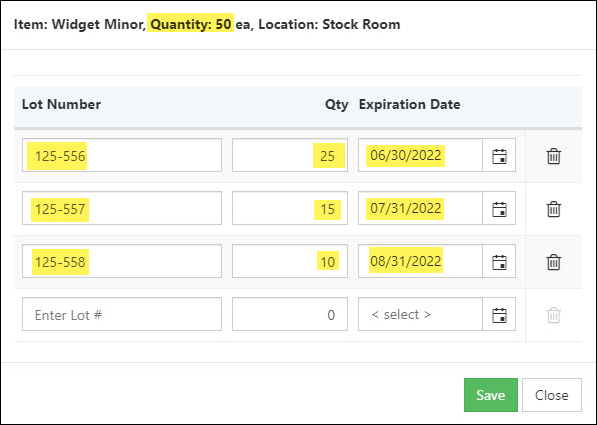Click the Quantity: 50 text in header
The height and width of the screenshot is (425, 597).
click(x=191, y=24)
